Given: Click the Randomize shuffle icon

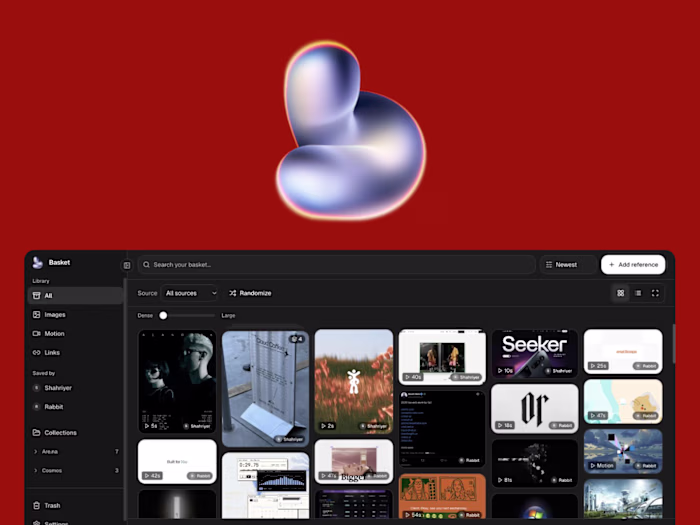Looking at the screenshot, I should coord(233,293).
